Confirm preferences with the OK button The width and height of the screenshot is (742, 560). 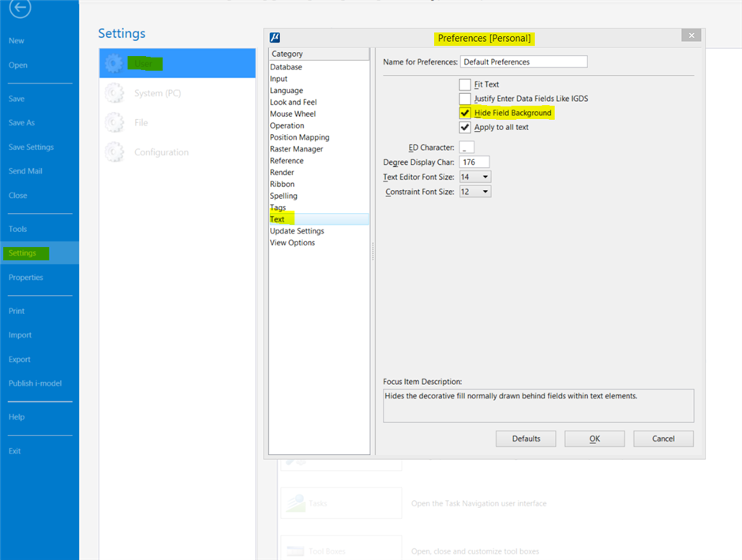594,439
